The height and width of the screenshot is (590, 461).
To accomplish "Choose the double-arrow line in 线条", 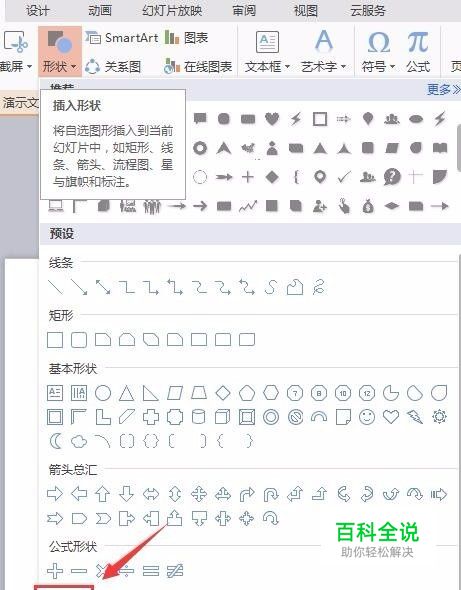I will click(103, 287).
